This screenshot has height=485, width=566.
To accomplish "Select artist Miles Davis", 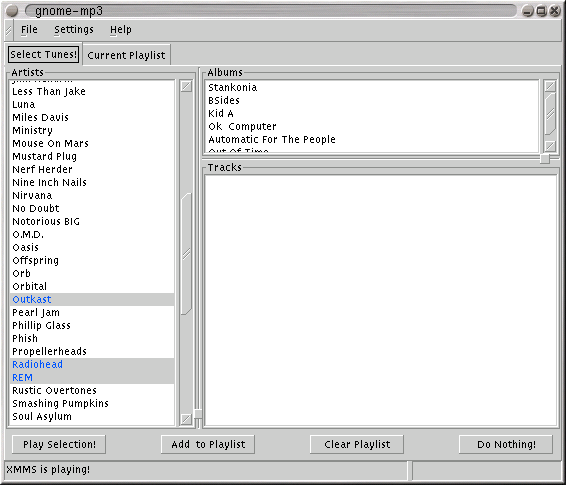I will [92, 118].
